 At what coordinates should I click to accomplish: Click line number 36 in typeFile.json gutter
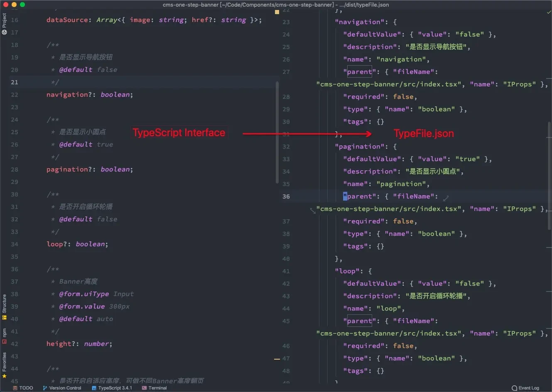click(286, 196)
